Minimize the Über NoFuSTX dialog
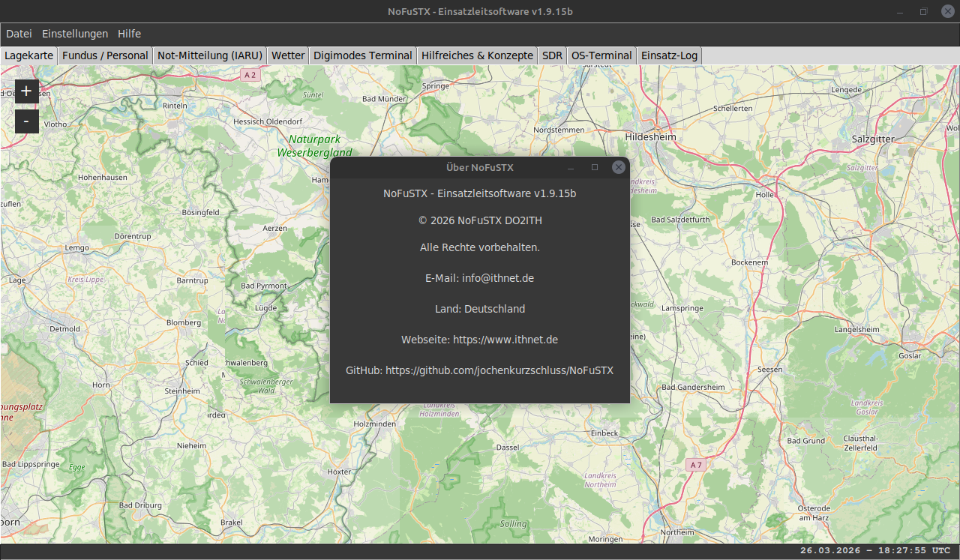The image size is (960, 560). coord(571,167)
